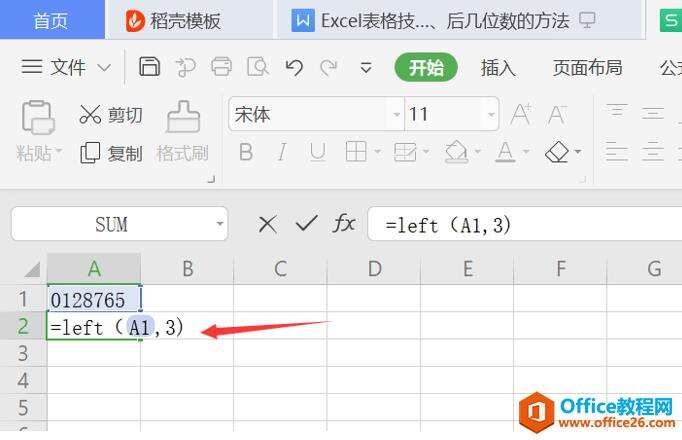Expand the 粘贴 paste options arrow

pos(58,152)
